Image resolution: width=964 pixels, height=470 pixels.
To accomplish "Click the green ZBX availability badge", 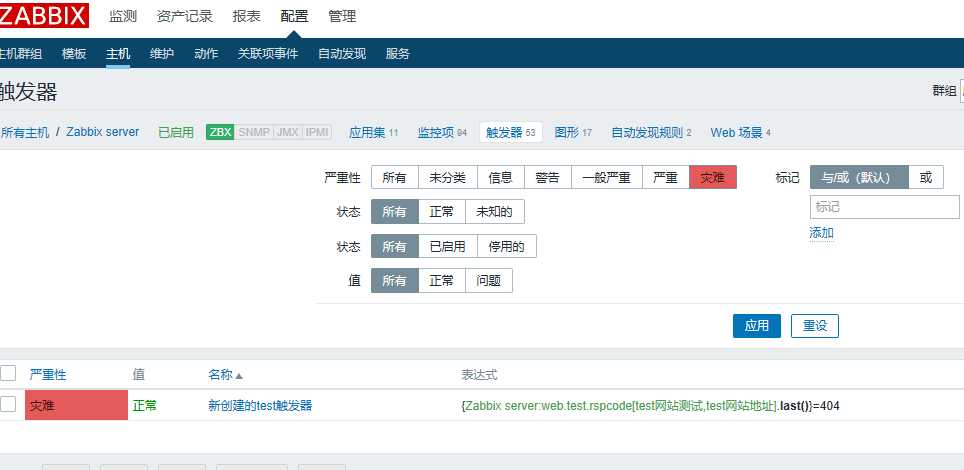I will pyautogui.click(x=220, y=132).
